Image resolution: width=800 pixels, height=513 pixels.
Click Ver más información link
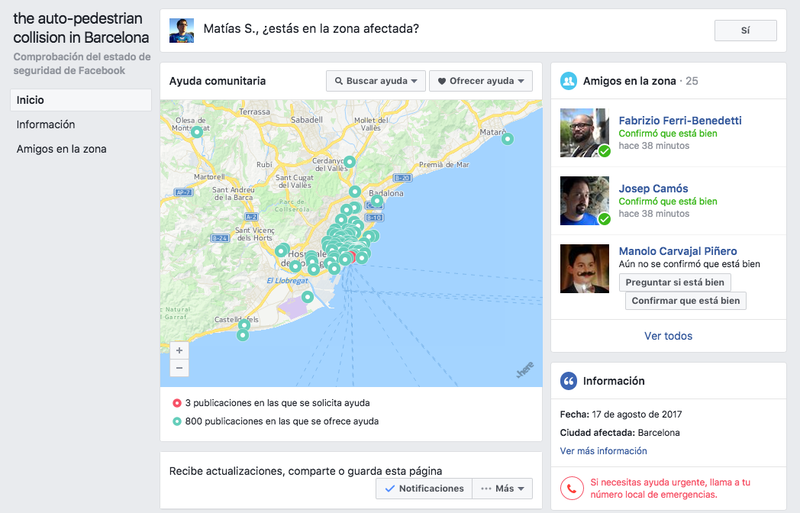603,451
